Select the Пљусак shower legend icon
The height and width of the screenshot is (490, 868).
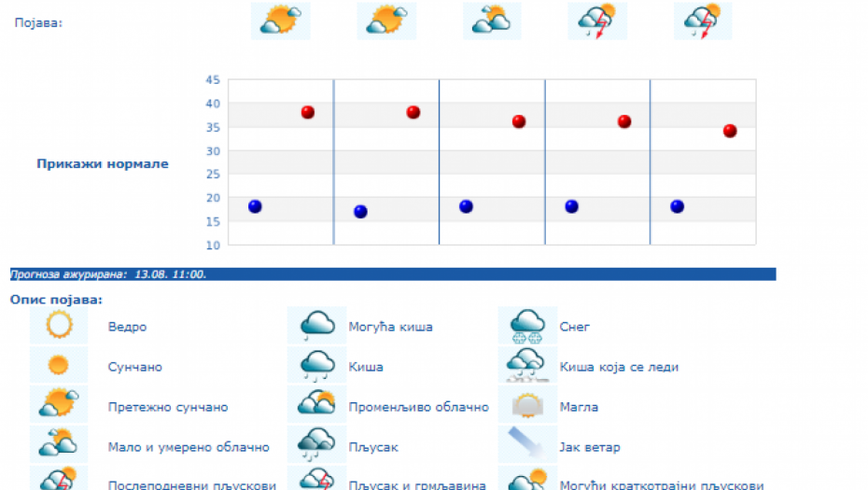[316, 445]
